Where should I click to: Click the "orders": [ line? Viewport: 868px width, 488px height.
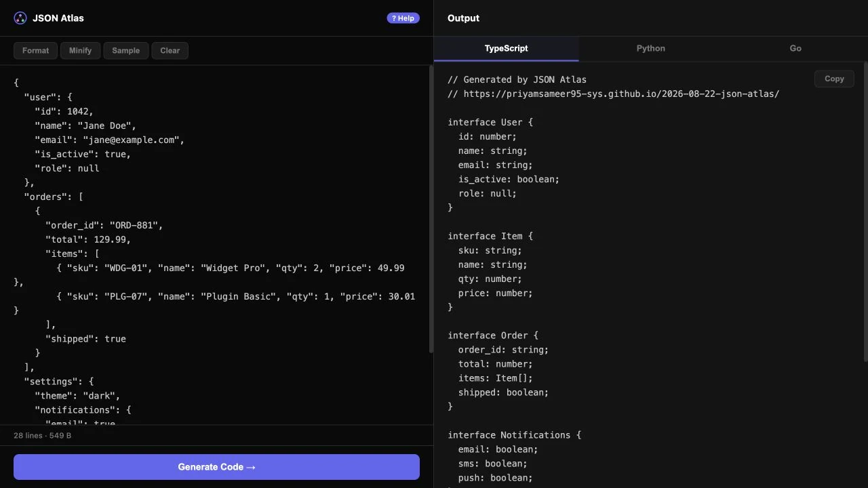pyautogui.click(x=54, y=197)
